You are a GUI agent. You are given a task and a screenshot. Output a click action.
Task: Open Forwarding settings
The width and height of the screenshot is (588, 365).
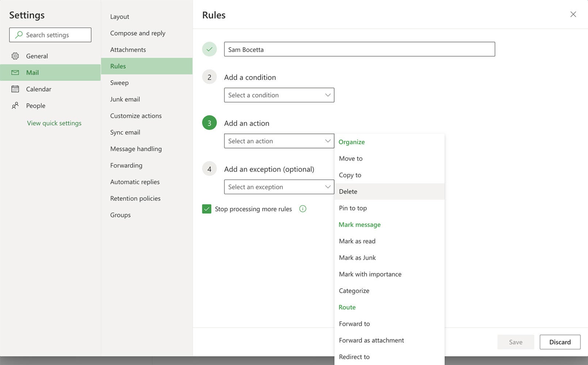click(146, 165)
